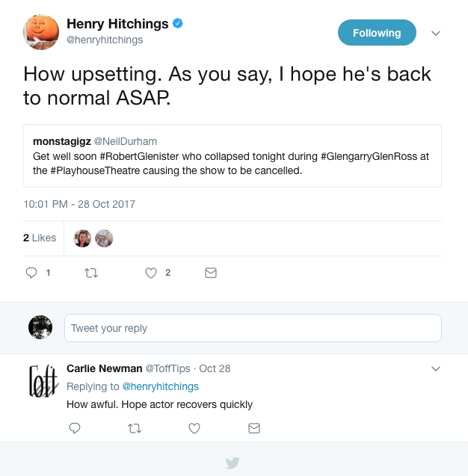Click the Twitter bird logo at bottom

(x=233, y=463)
